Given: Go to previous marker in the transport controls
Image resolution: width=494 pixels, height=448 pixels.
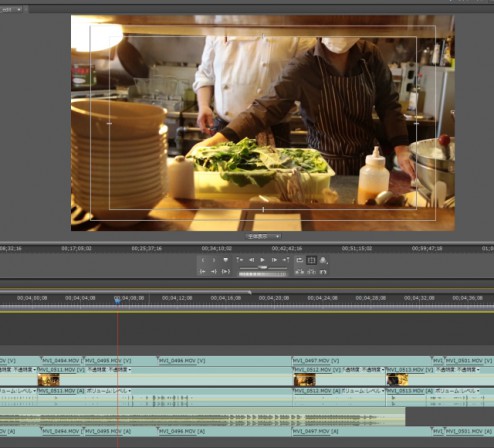Looking at the screenshot, I should 239,260.
